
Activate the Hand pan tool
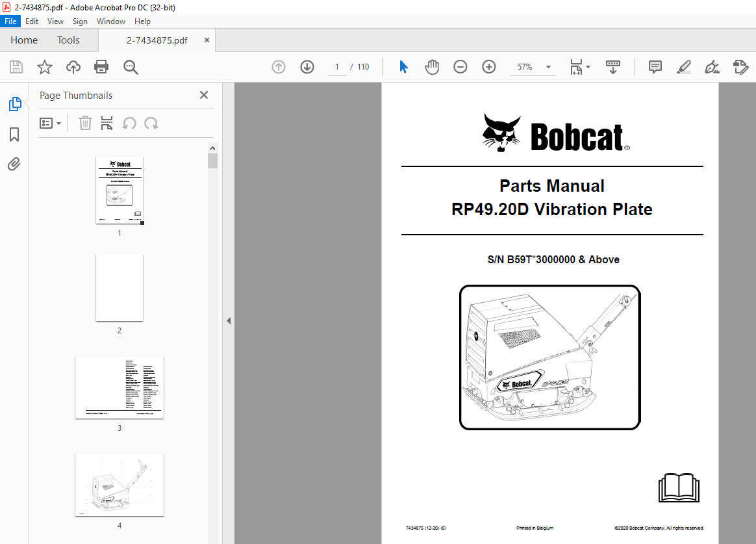click(432, 67)
